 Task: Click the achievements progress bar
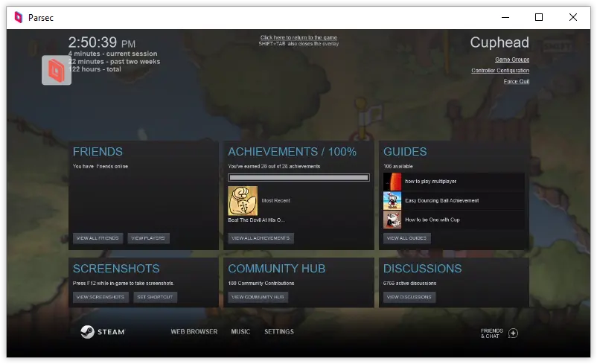coord(298,178)
